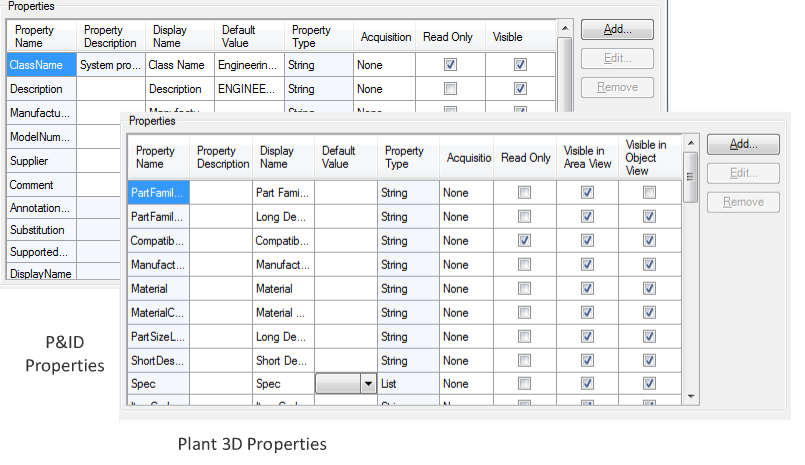Click 'Part Fami...' display name cell
Viewport: 805px width, 465px height.
coord(283,192)
